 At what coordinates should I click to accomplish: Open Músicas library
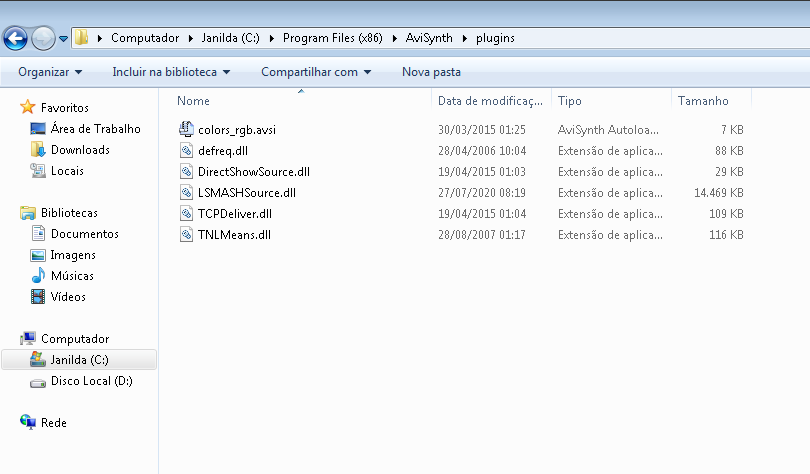[x=72, y=276]
